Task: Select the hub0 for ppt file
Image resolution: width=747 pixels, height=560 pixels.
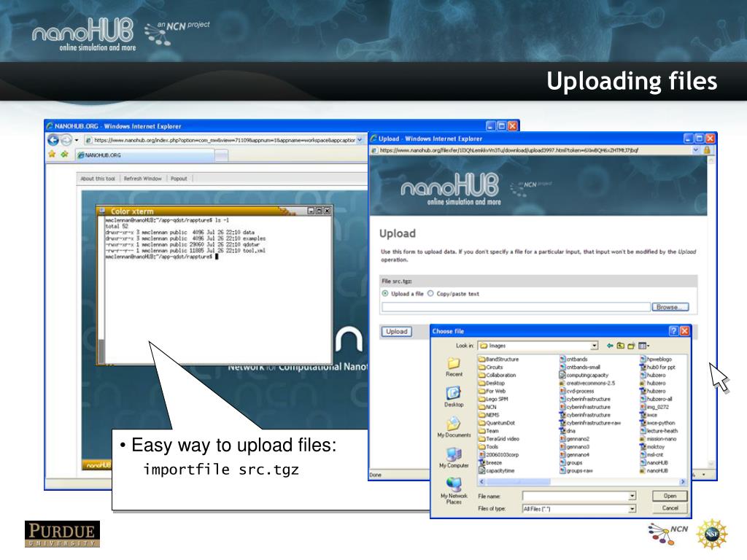Action: pyautogui.click(x=658, y=367)
